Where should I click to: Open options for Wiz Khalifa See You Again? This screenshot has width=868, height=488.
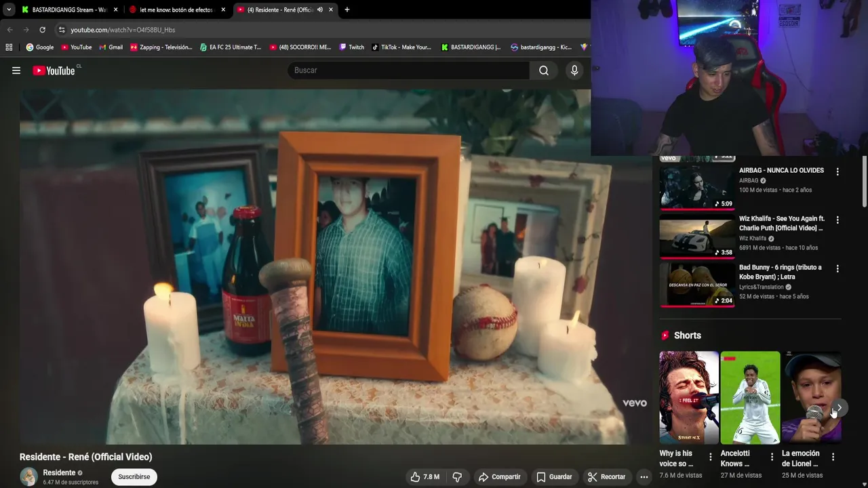point(837,220)
